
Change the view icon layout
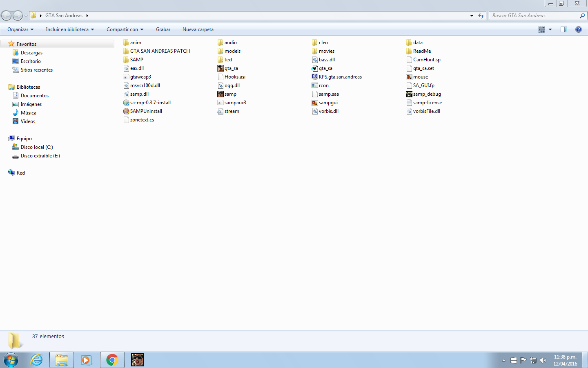tap(541, 29)
